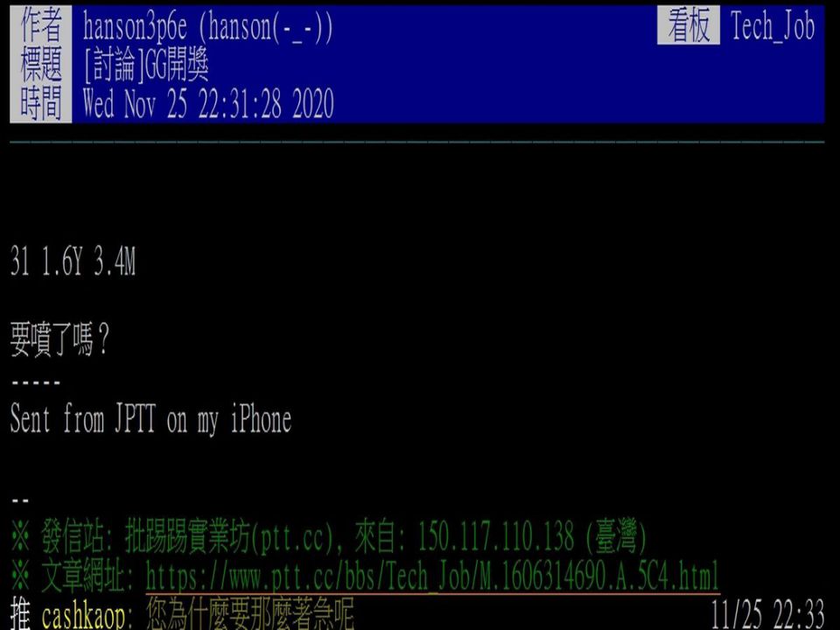Click the Tech_Job board name
The image size is (840, 630).
pos(773,25)
